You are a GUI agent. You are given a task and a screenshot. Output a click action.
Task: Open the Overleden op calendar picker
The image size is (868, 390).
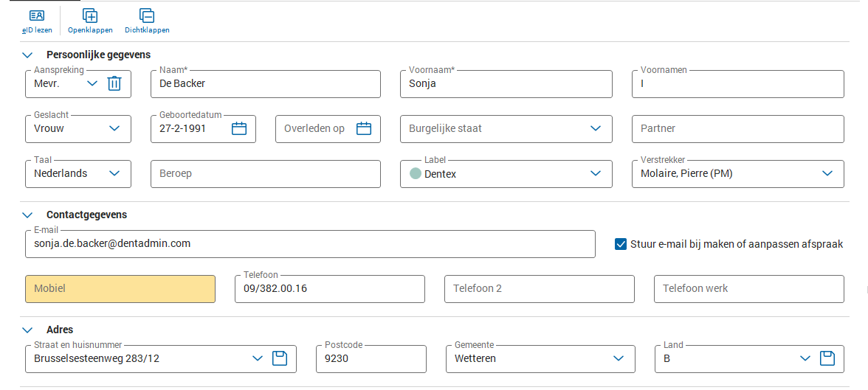(364, 128)
